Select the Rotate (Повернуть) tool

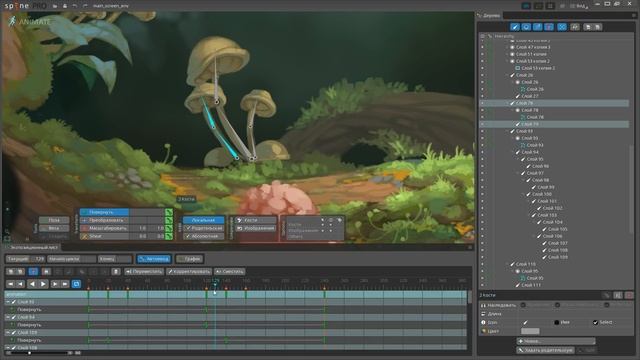(x=104, y=212)
